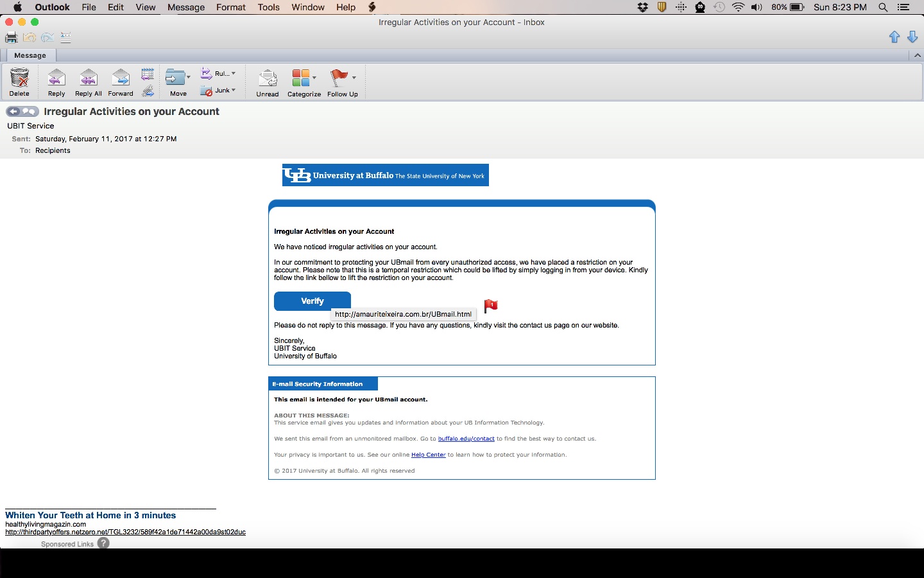Expand the Rules dropdown
The image size is (924, 578).
point(234,73)
